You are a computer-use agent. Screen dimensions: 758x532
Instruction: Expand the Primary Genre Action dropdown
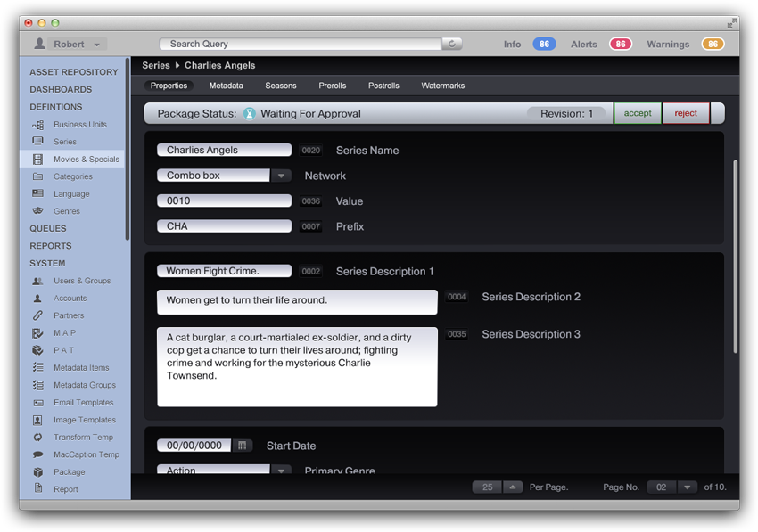[281, 470]
